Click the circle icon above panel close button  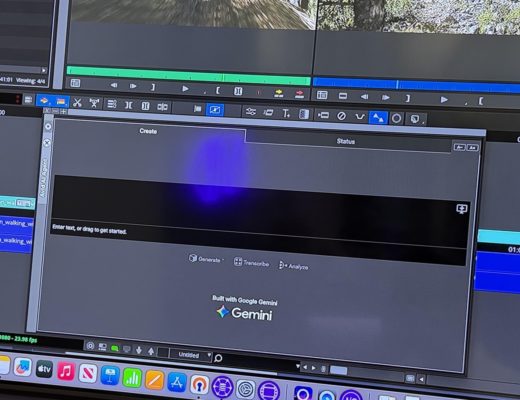(48, 127)
